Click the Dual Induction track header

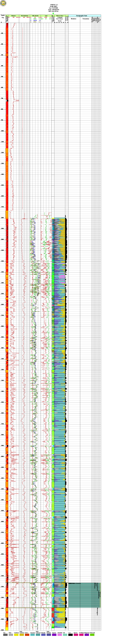[25, 16]
